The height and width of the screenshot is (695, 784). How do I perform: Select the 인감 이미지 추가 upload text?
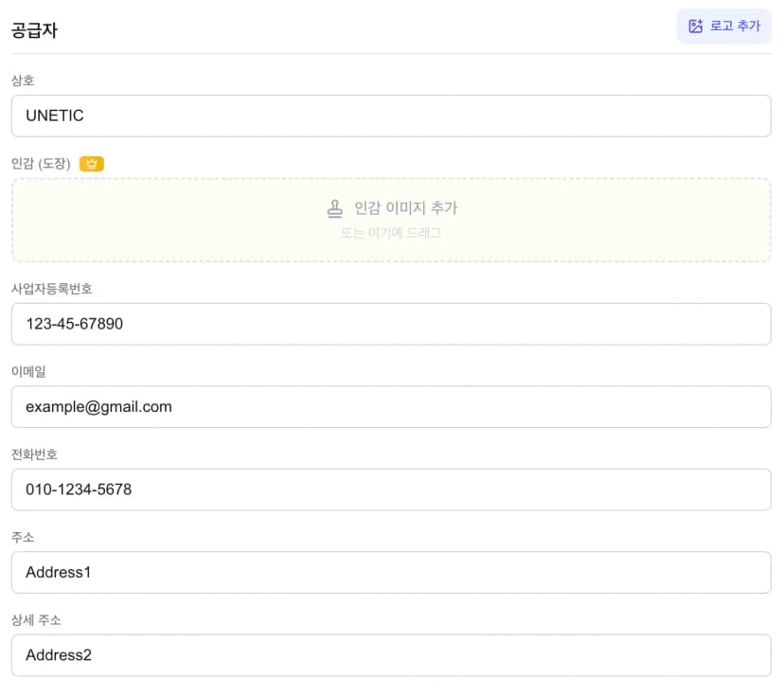pos(405,208)
